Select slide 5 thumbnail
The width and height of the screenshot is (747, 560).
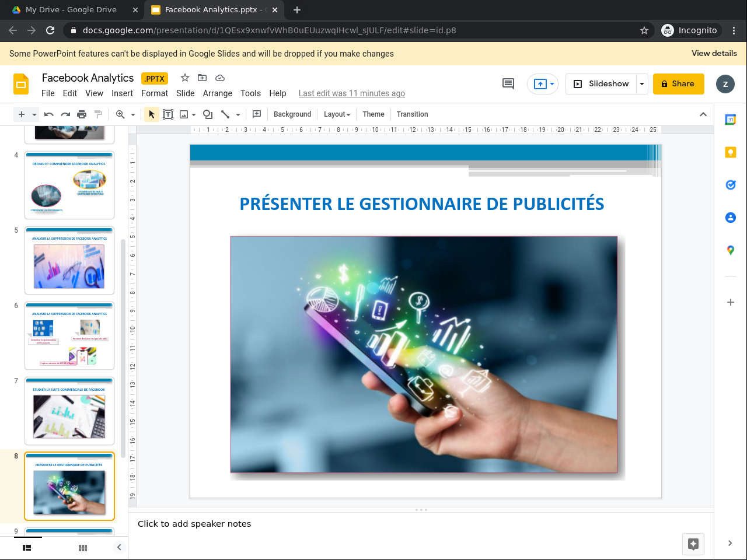pos(69,260)
